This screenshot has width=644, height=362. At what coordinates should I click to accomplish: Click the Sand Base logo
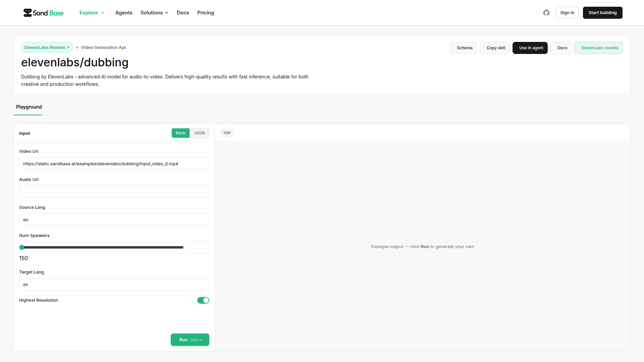(44, 13)
